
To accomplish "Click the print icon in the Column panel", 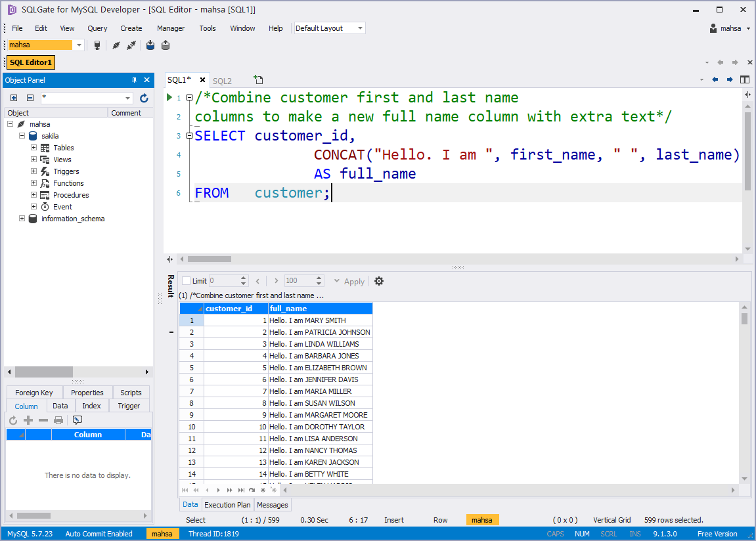I will (58, 420).
